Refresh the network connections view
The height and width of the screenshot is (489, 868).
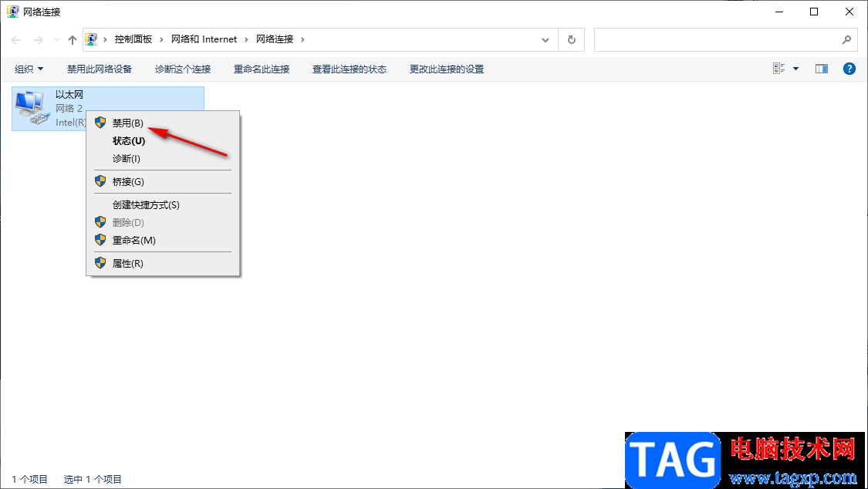572,40
